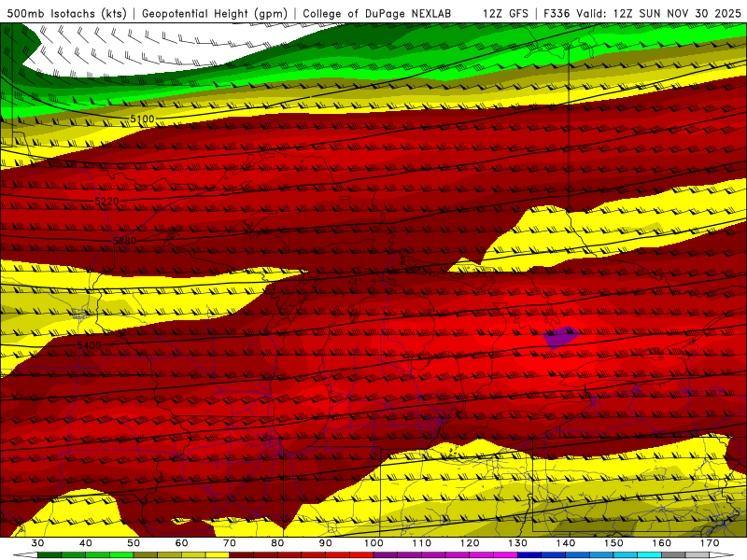Click the legend value 160

pyautogui.click(x=662, y=543)
